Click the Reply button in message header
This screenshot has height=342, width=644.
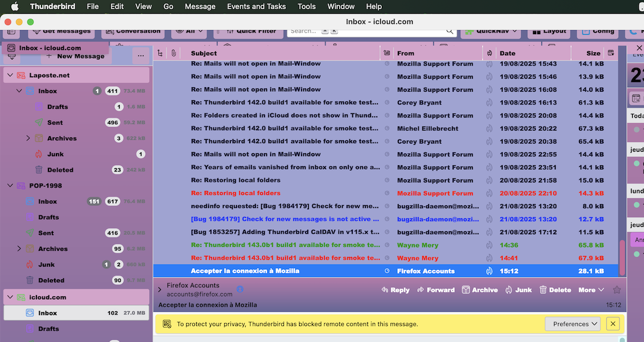click(x=395, y=290)
